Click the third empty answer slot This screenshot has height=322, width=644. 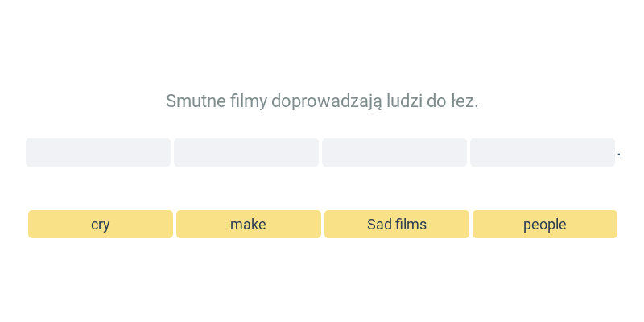394,152
